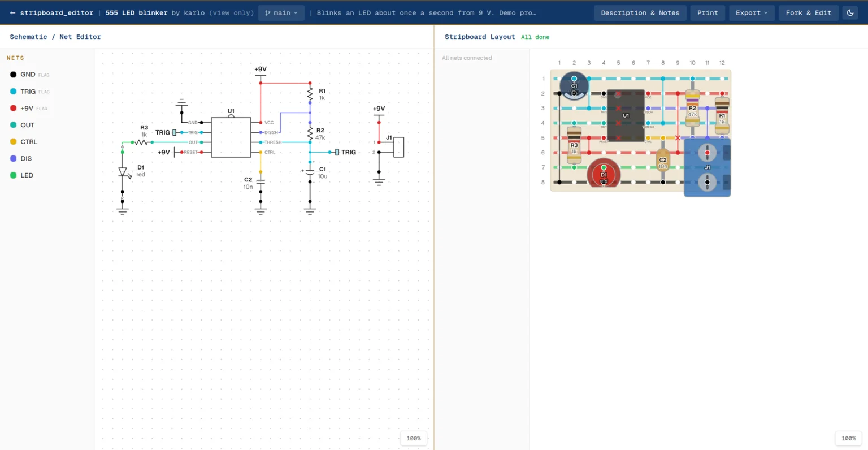Select the blue J1 terminal block on stripboard
This screenshot has height=450, width=868.
pyautogui.click(x=707, y=167)
